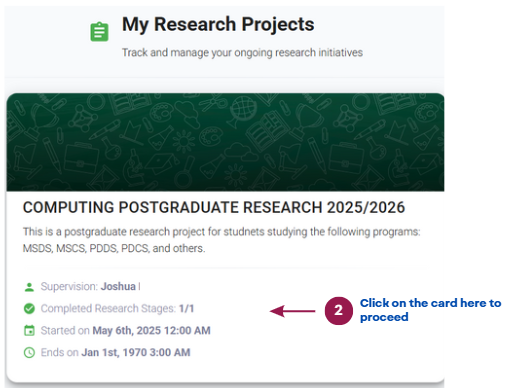Click the calendar icon beside Started on
Screen dimensions: 511x388
tap(29, 331)
